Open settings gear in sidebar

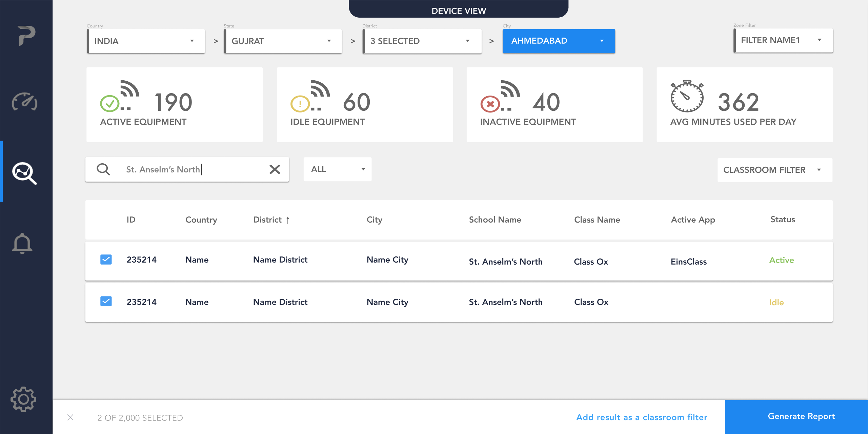pos(23,399)
